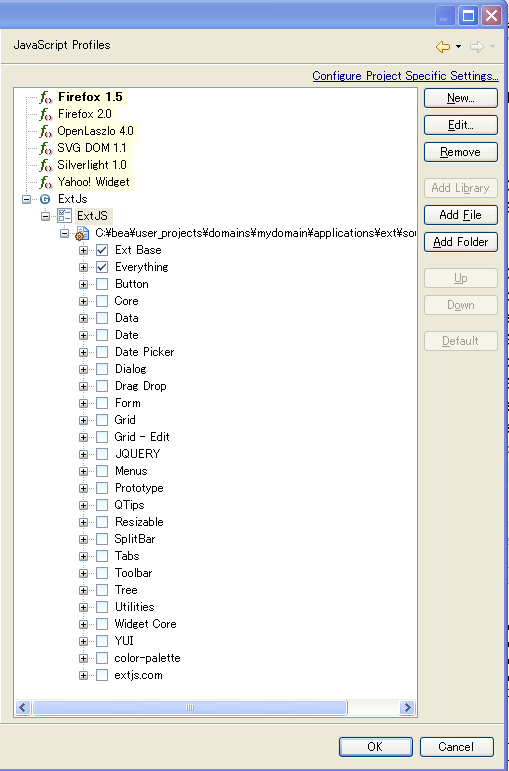
Task: Click the SVG DOM 1.1 profile icon
Action: click(46, 148)
